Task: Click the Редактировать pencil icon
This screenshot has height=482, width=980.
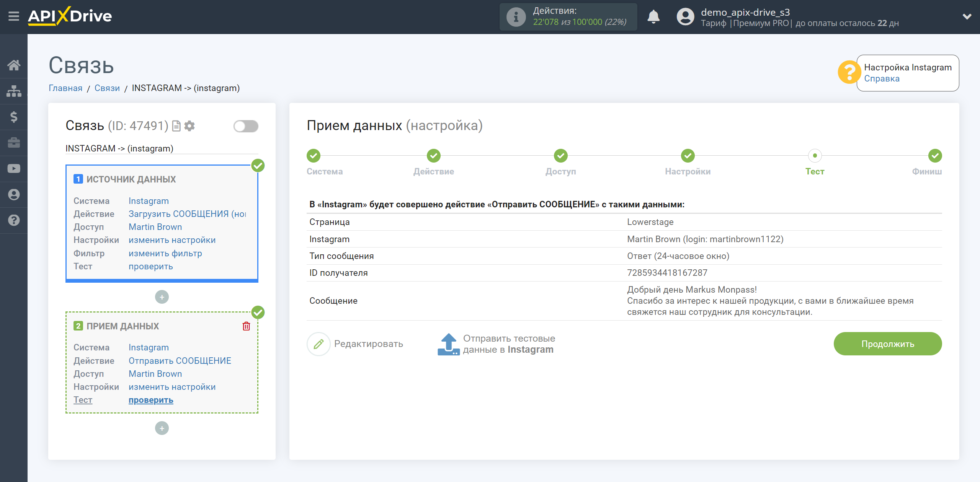Action: pyautogui.click(x=318, y=344)
